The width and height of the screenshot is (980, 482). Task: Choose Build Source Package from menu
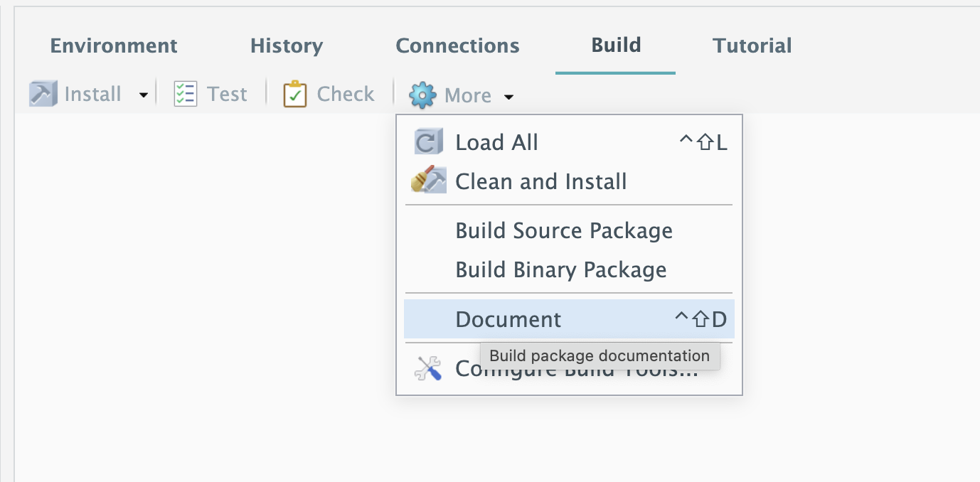coord(564,231)
